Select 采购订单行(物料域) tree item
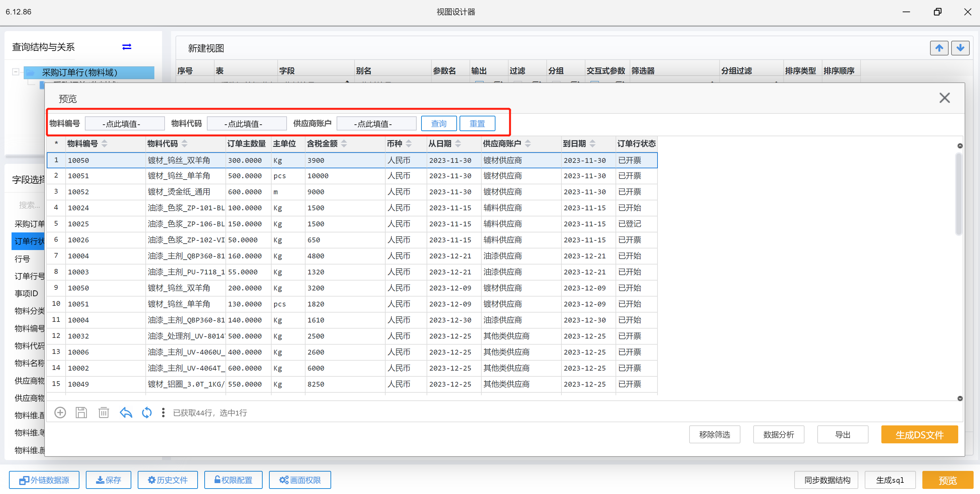Screen dimensions: 980x494 pos(89,72)
